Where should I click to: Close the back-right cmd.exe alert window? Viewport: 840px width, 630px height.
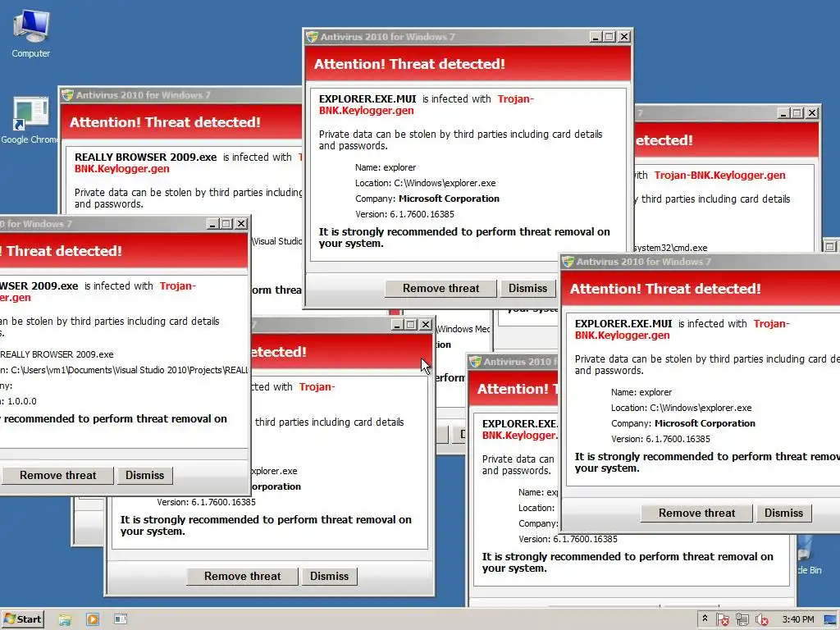[x=812, y=113]
